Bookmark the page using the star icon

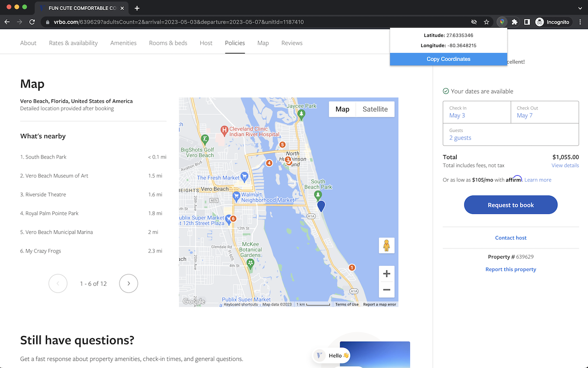486,22
